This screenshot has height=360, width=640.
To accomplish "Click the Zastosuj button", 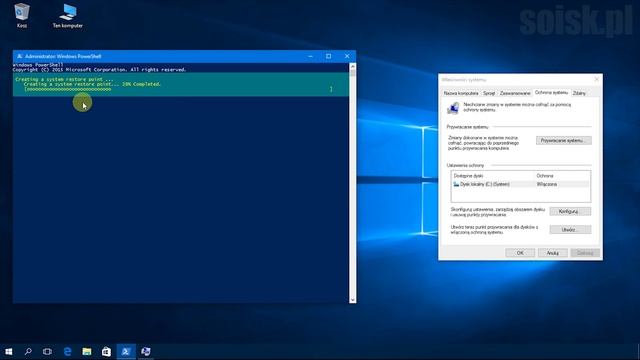I will click(x=585, y=253).
